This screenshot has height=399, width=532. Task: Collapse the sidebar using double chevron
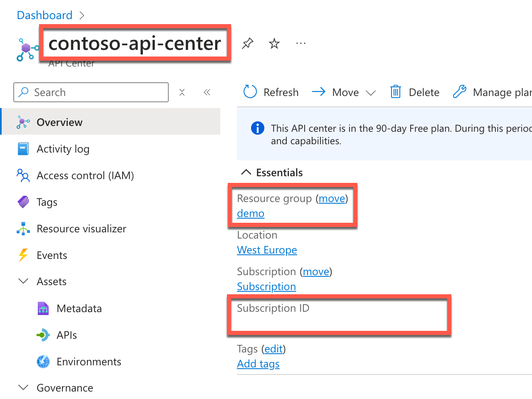click(x=207, y=92)
